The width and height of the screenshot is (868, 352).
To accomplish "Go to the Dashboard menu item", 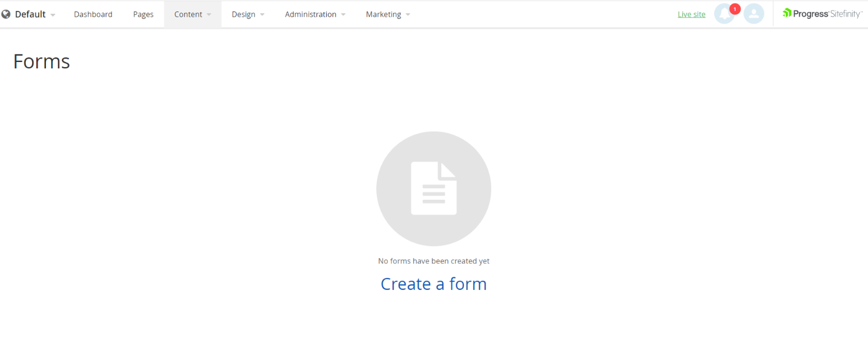I will (x=93, y=14).
